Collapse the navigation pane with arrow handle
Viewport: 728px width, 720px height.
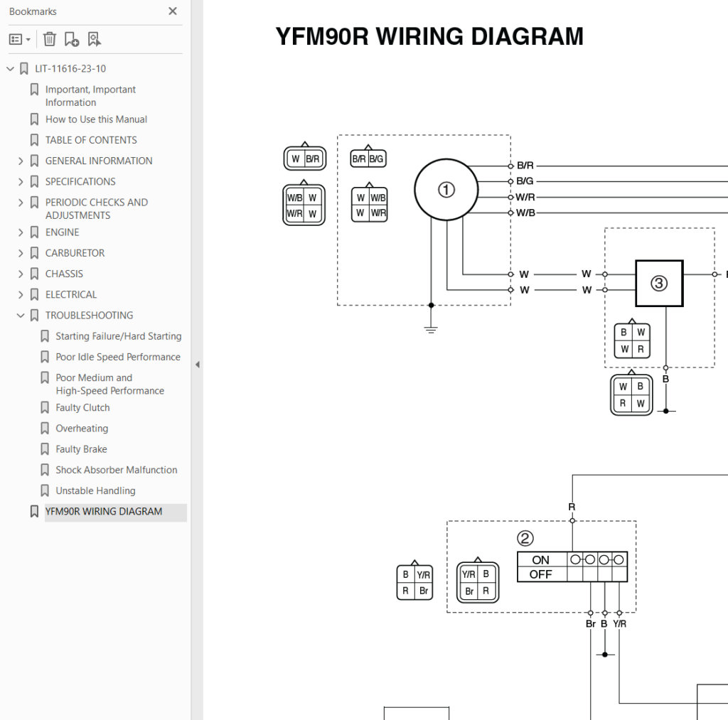198,365
